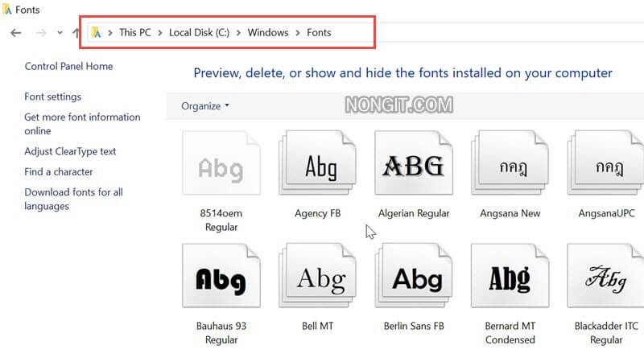Expand the chevron after This PC
This screenshot has height=362, width=644.
(x=159, y=33)
